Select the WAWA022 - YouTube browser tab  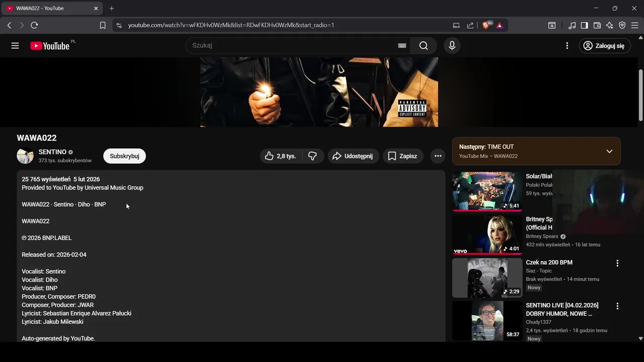pos(52,9)
